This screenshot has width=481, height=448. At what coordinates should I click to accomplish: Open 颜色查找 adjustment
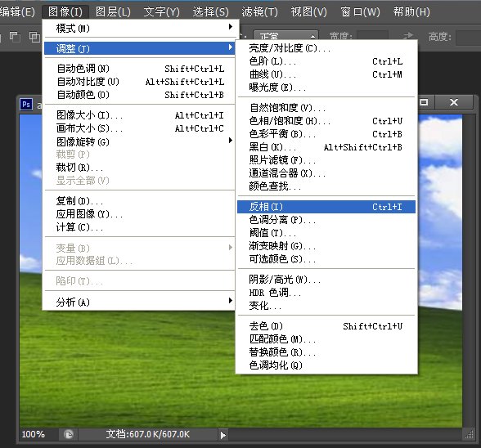point(326,186)
